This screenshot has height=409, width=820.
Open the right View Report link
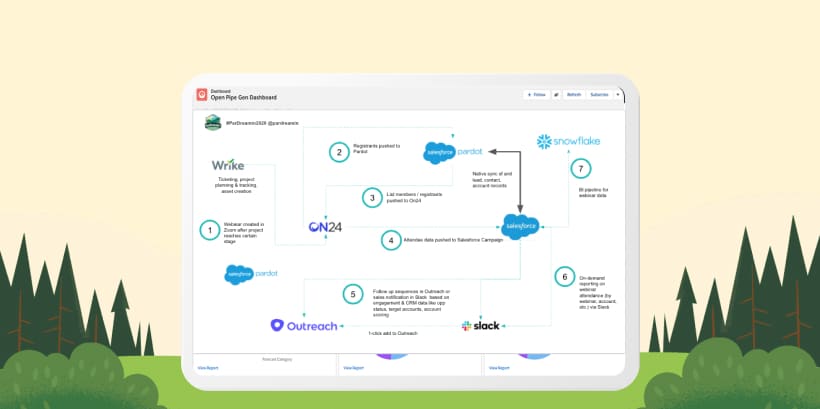[x=501, y=368]
